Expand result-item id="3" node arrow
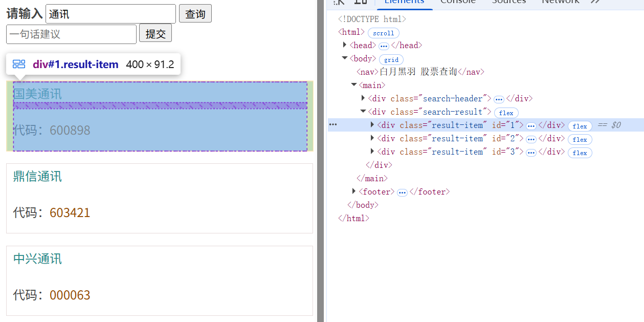This screenshot has width=644, height=322. click(x=372, y=152)
